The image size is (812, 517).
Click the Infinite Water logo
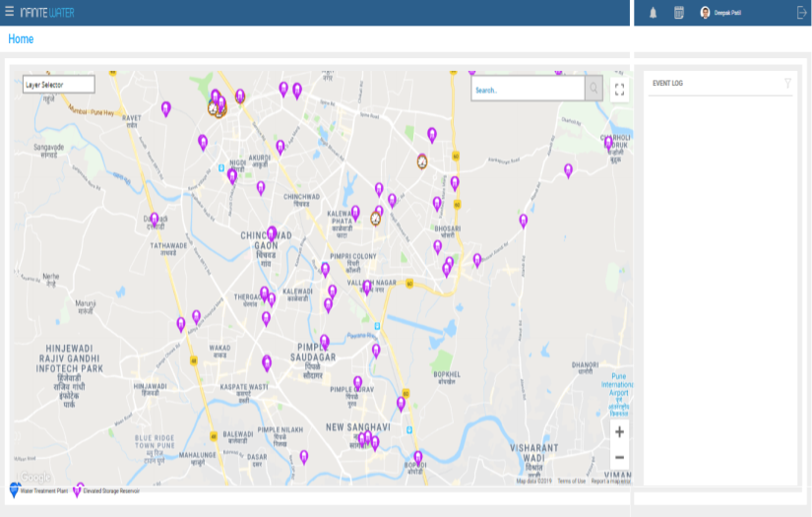click(x=47, y=13)
